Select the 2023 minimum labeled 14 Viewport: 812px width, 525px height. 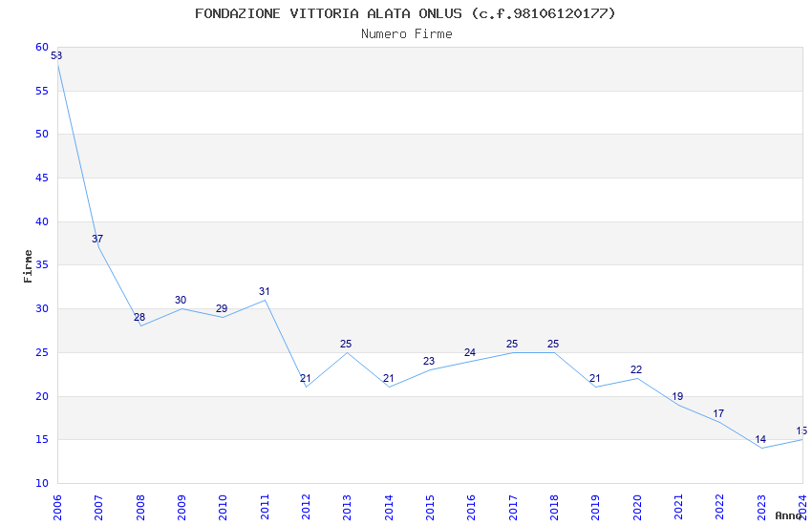[x=761, y=448]
